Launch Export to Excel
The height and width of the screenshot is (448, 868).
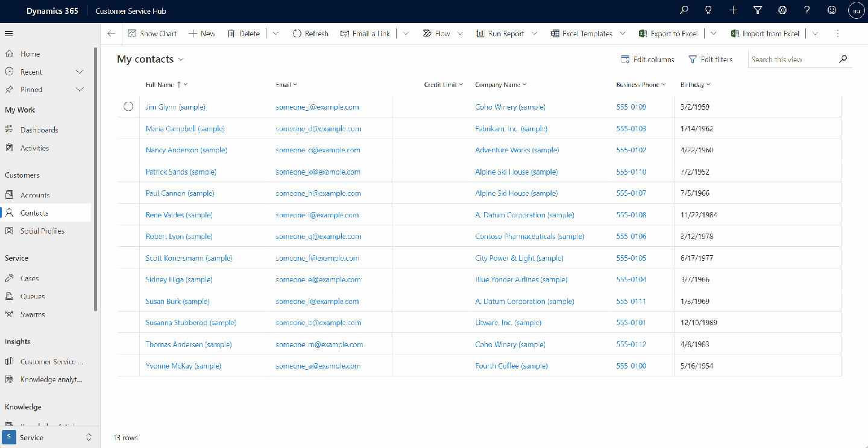pyautogui.click(x=668, y=33)
